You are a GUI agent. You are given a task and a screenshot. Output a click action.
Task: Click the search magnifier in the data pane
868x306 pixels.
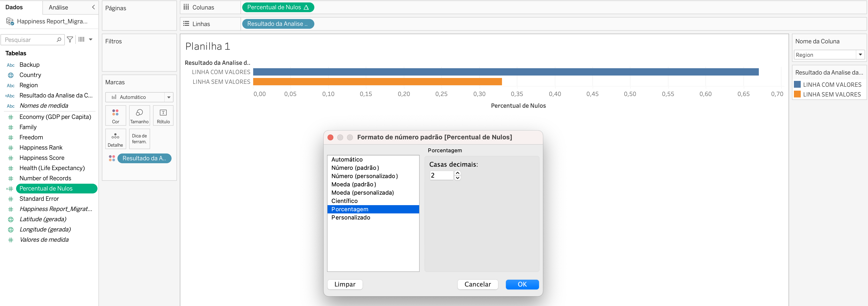[59, 39]
